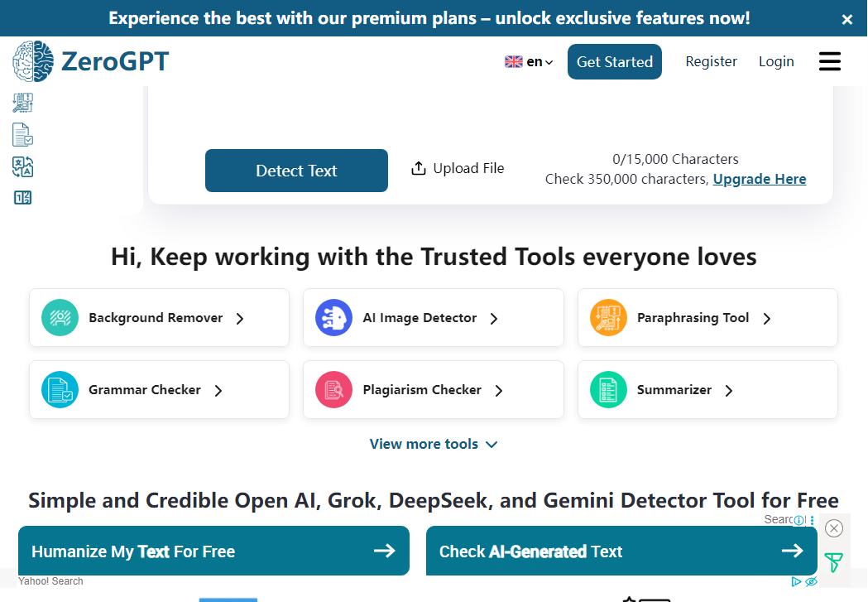868x602 pixels.
Task: Click the green Freestar funnel icon
Action: point(834,562)
